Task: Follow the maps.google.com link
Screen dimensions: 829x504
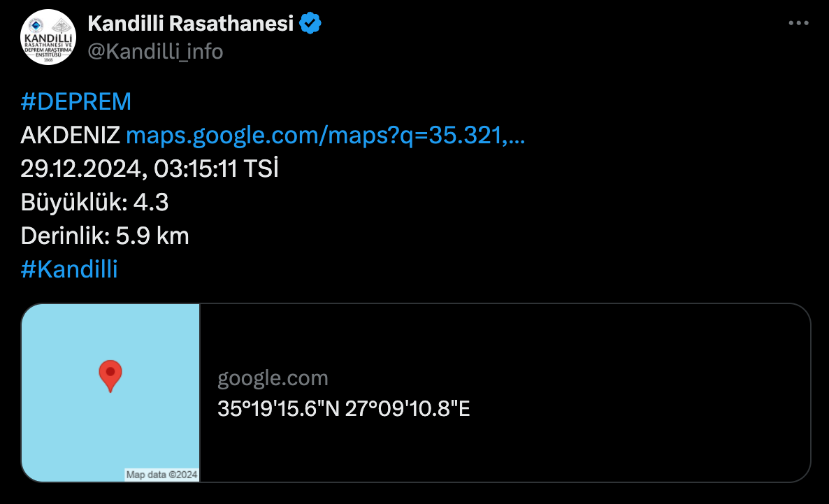Action: pos(325,136)
